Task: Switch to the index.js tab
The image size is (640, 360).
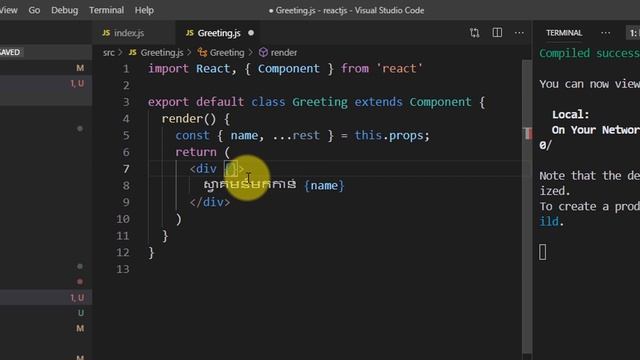Action: click(129, 33)
